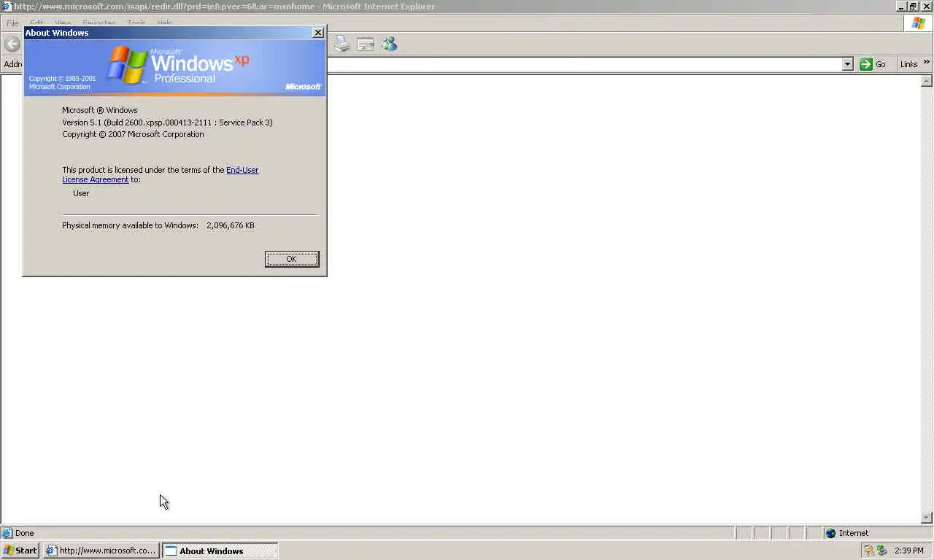The height and width of the screenshot is (560, 934).
Task: Click the Edit page icon in IE toolbar
Action: point(366,44)
